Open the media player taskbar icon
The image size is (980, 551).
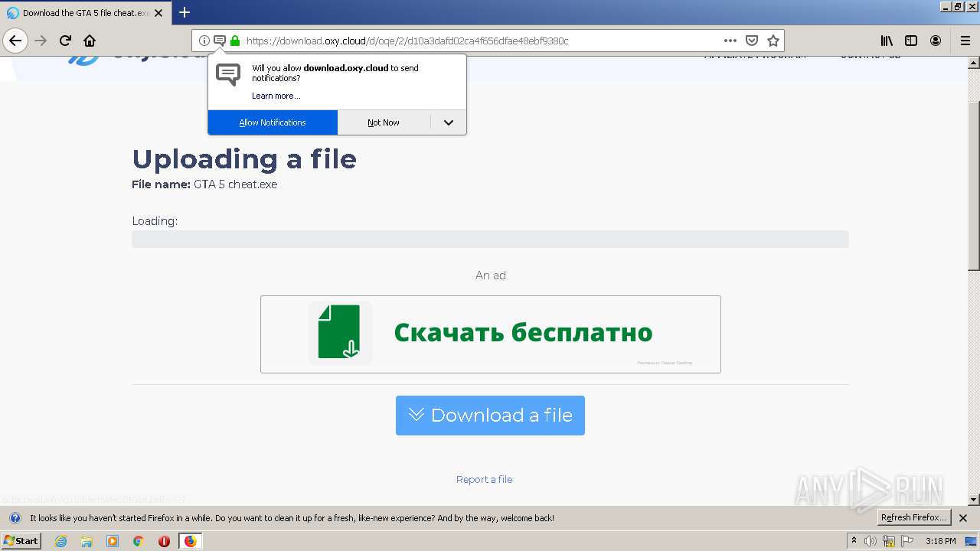point(113,541)
